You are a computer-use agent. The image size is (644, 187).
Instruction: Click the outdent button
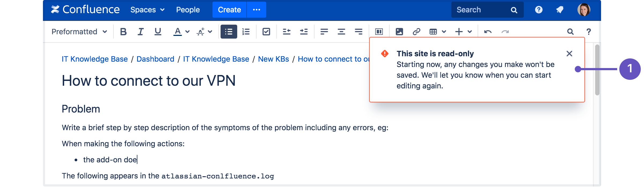pos(287,32)
